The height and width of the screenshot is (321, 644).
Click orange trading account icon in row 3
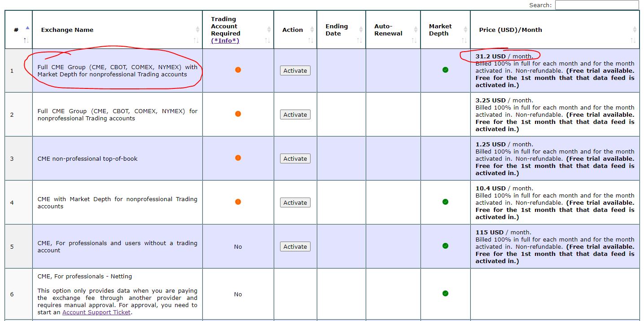coord(238,158)
